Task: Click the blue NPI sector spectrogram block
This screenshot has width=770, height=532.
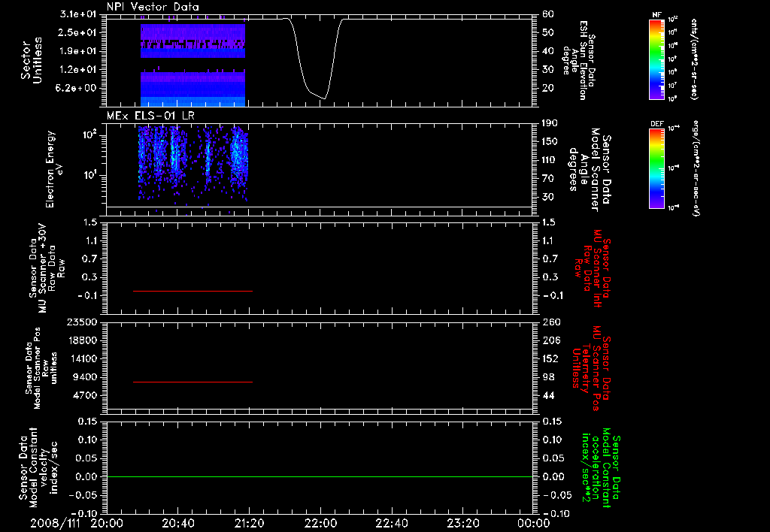Action: (x=192, y=65)
